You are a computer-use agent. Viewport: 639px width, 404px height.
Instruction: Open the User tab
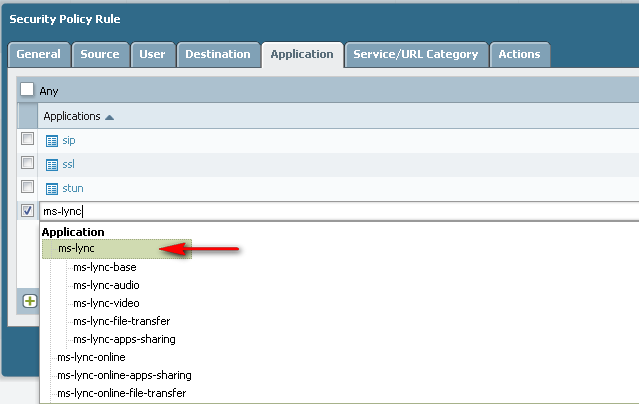152,54
